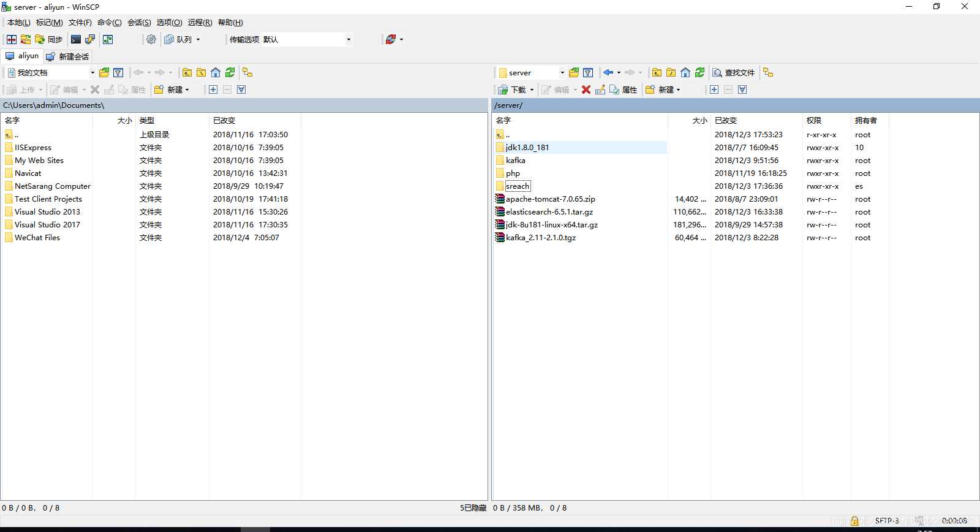Select the Navicat folder in local panel

(x=28, y=173)
